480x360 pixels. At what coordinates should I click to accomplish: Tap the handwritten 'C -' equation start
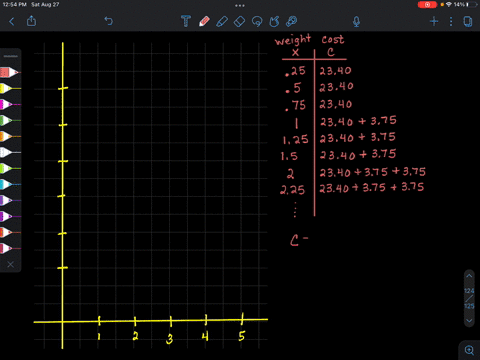(x=299, y=240)
